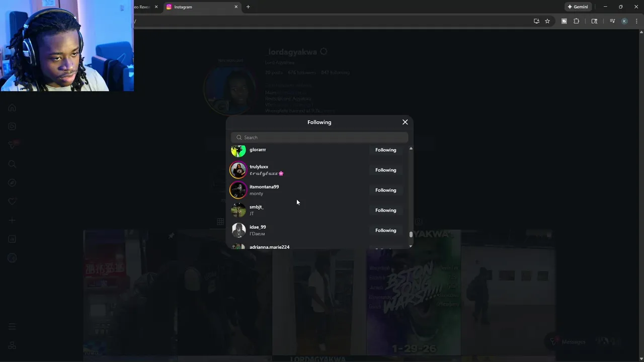The width and height of the screenshot is (644, 362).
Task: Open Notifications heart icon in sidebar
Action: (x=12, y=201)
